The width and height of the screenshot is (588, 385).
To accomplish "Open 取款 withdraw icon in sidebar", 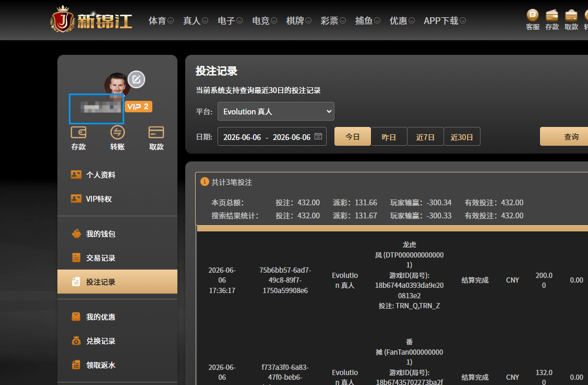I will point(156,132).
